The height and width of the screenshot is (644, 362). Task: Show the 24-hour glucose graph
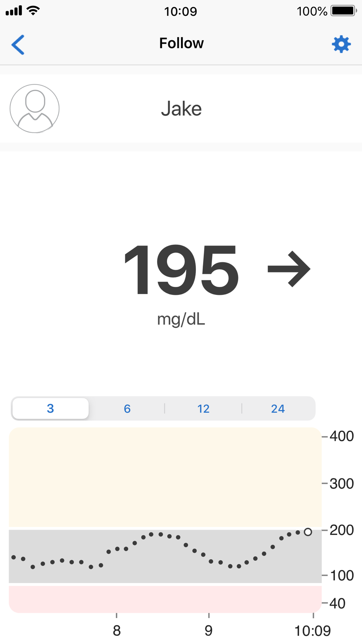point(278,409)
